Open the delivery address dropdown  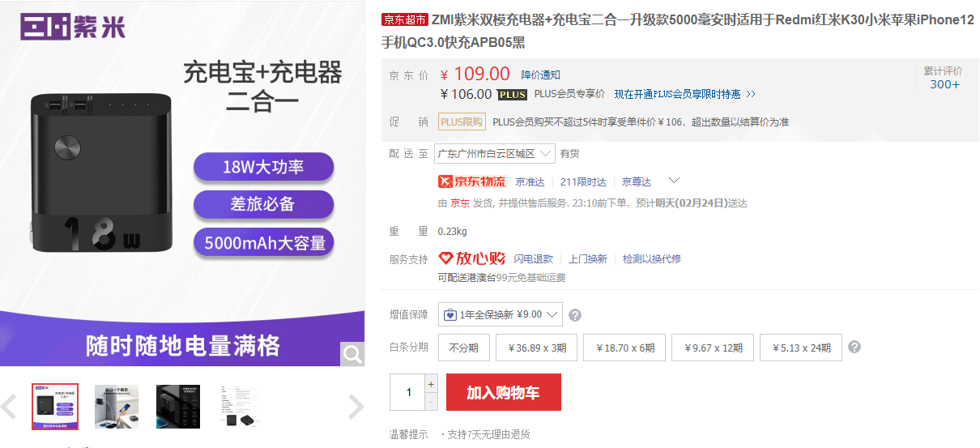click(x=495, y=153)
